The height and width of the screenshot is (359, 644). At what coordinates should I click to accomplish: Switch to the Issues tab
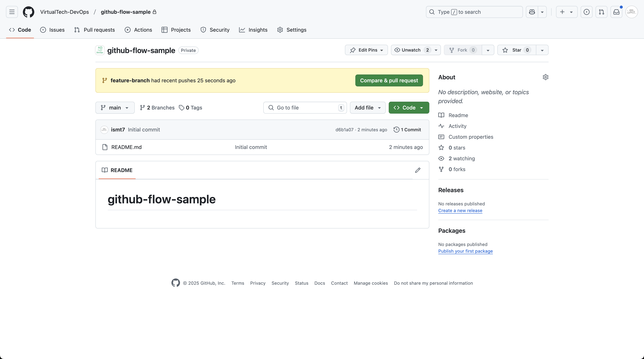[x=52, y=30]
